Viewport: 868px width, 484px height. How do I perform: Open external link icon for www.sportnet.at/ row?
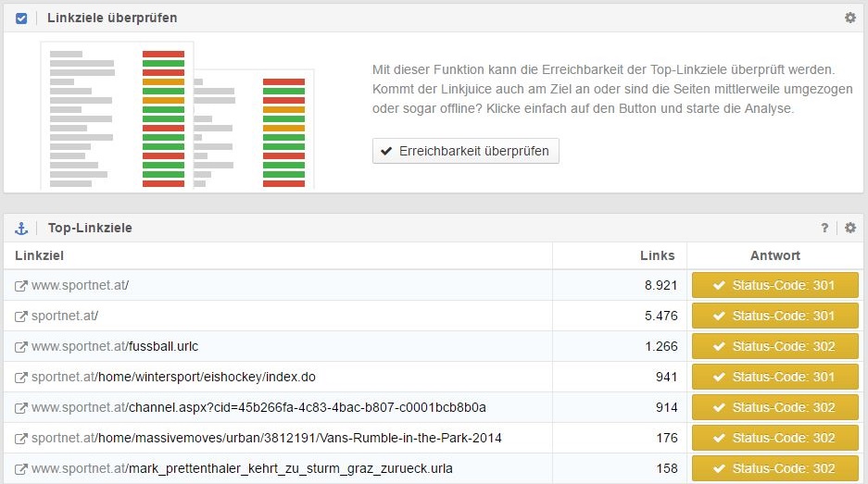click(x=21, y=286)
